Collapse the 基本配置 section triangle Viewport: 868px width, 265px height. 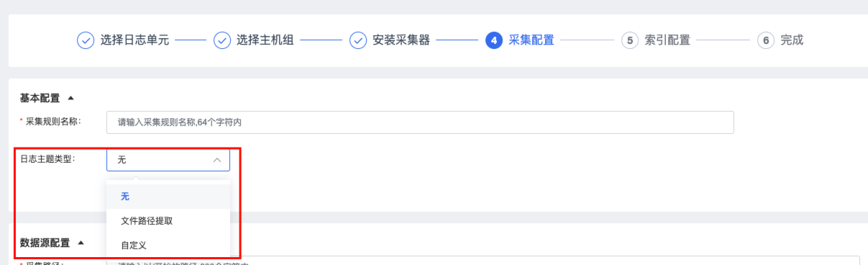70,98
